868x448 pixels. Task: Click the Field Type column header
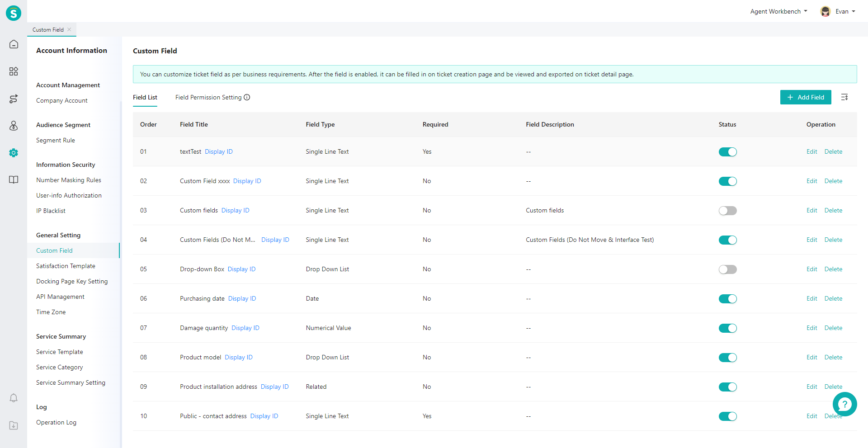point(320,124)
